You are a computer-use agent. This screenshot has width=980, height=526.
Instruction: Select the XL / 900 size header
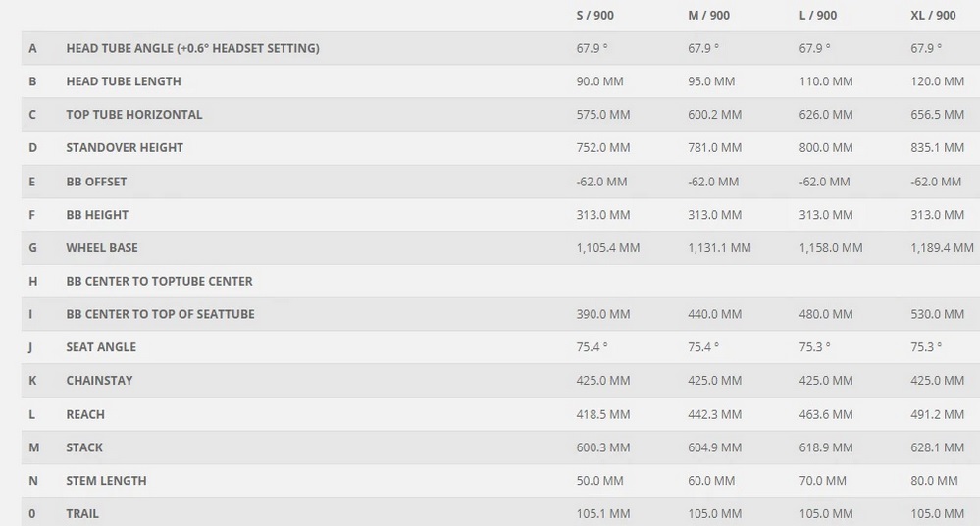click(933, 16)
